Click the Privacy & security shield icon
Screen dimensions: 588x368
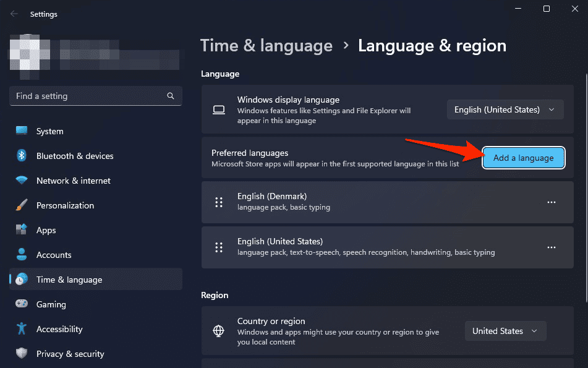click(22, 354)
